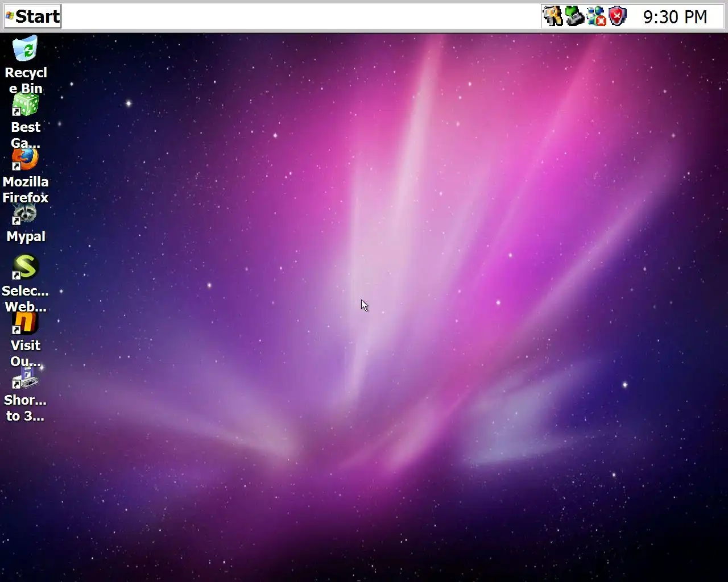Select the orange Visit Ou... shortcut icon

(26, 322)
